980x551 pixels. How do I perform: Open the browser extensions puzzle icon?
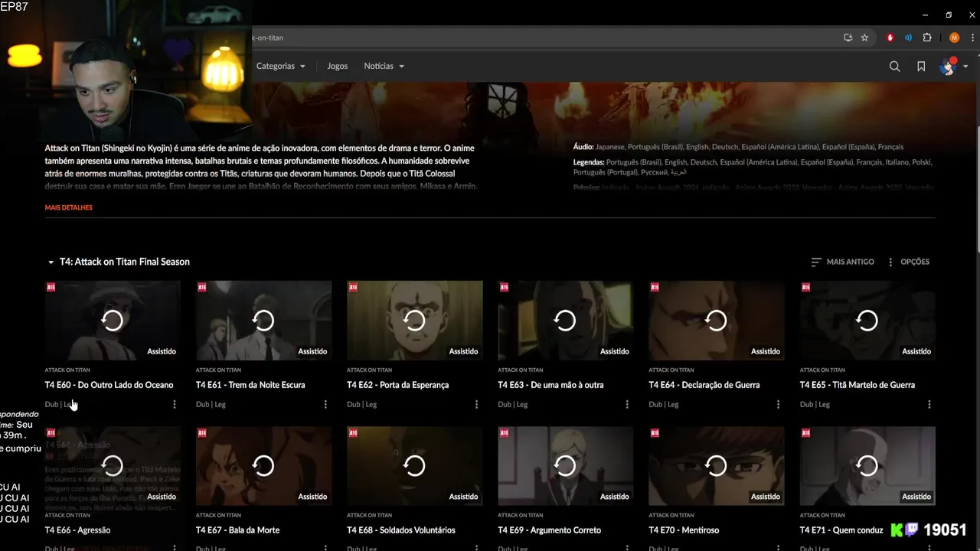[927, 37]
